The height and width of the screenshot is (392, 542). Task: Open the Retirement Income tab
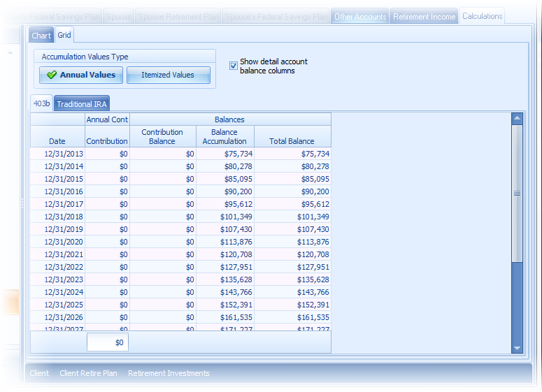click(424, 17)
